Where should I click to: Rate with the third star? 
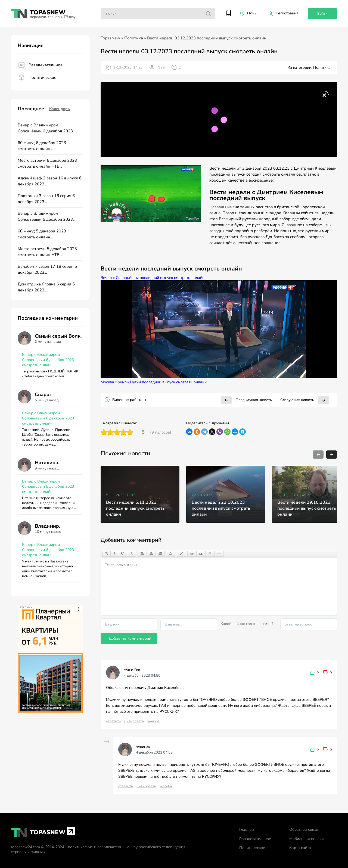tap(117, 432)
